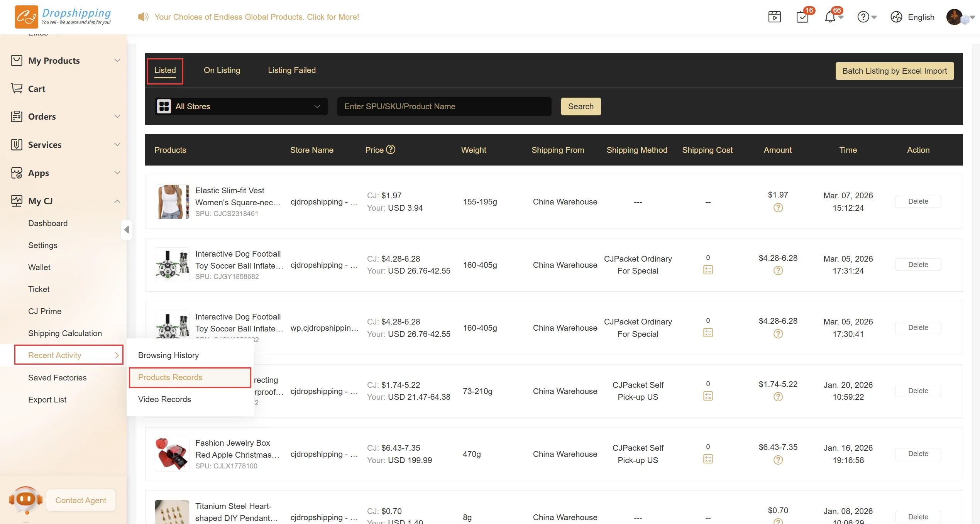
Task: Delete the Elastic Slim-fit Vest listing
Action: click(x=918, y=201)
